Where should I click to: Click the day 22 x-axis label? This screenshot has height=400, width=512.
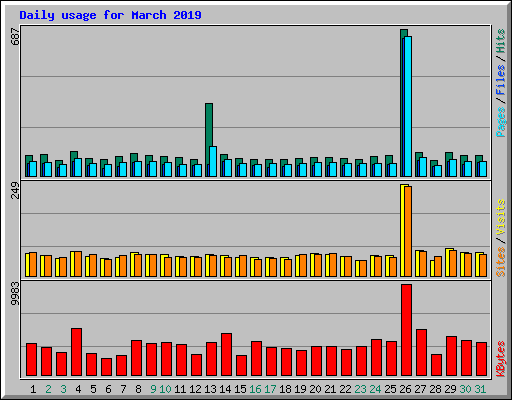coord(345,389)
